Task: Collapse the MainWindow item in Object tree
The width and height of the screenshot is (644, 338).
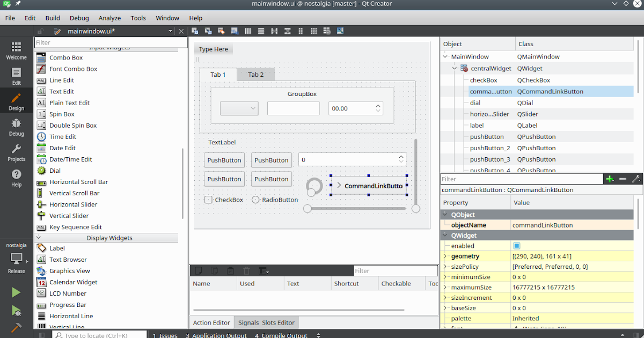Action: coord(445,56)
